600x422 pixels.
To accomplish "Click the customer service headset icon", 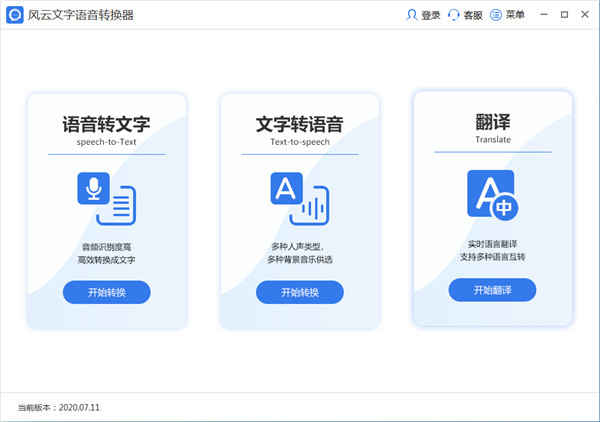I will pos(453,15).
